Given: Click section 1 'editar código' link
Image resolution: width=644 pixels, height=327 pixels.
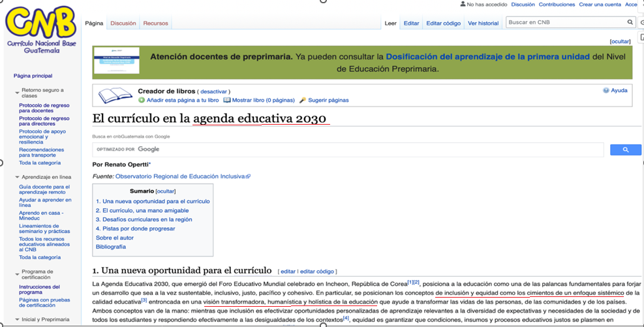Looking at the screenshot, I should point(316,272).
